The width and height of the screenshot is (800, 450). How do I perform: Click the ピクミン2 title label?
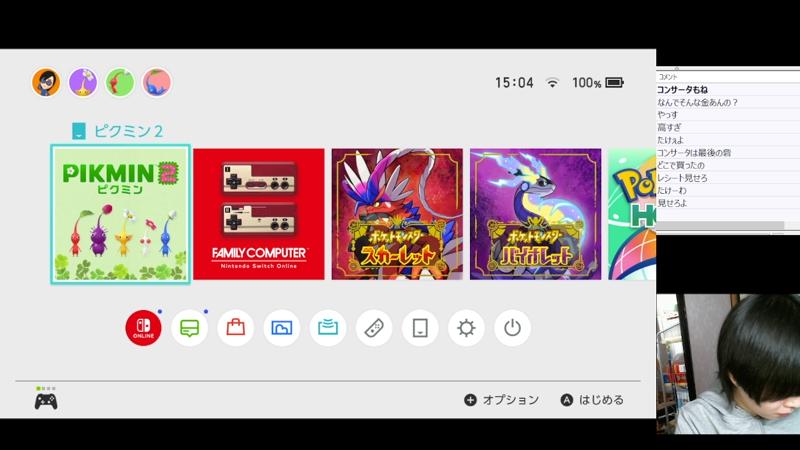[129, 131]
